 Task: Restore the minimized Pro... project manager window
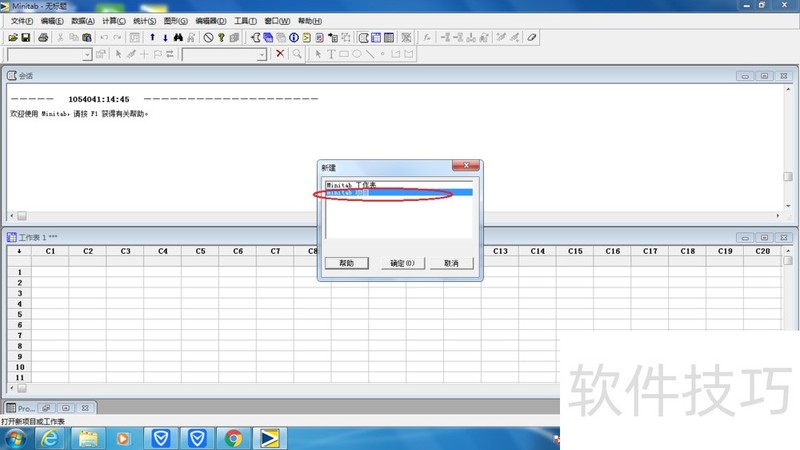(46, 408)
